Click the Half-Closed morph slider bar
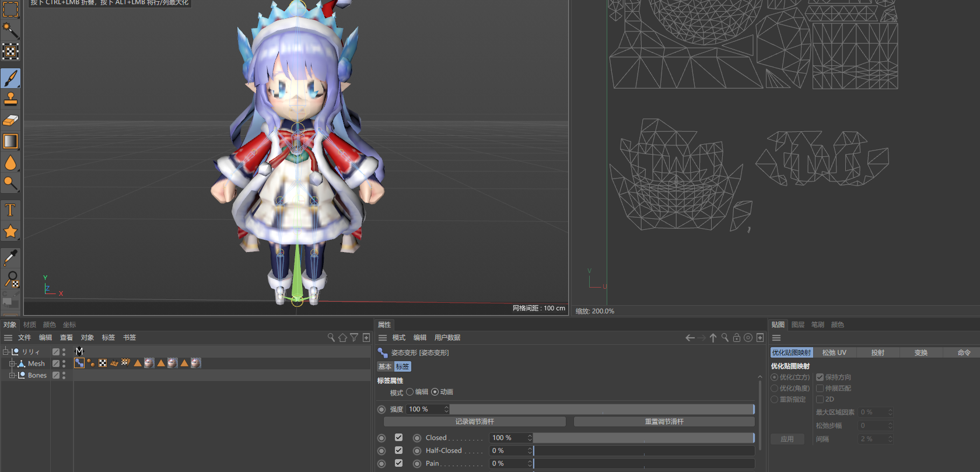This screenshot has width=980, height=472. [644, 450]
